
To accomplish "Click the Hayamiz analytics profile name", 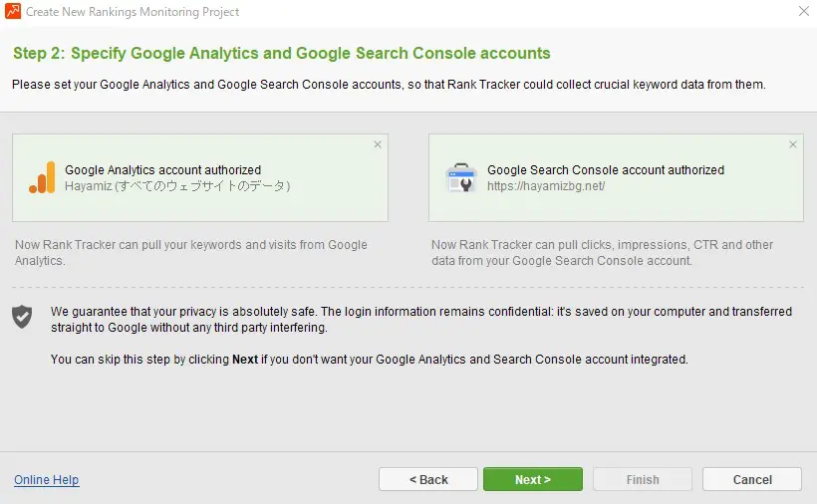I will [x=176, y=186].
